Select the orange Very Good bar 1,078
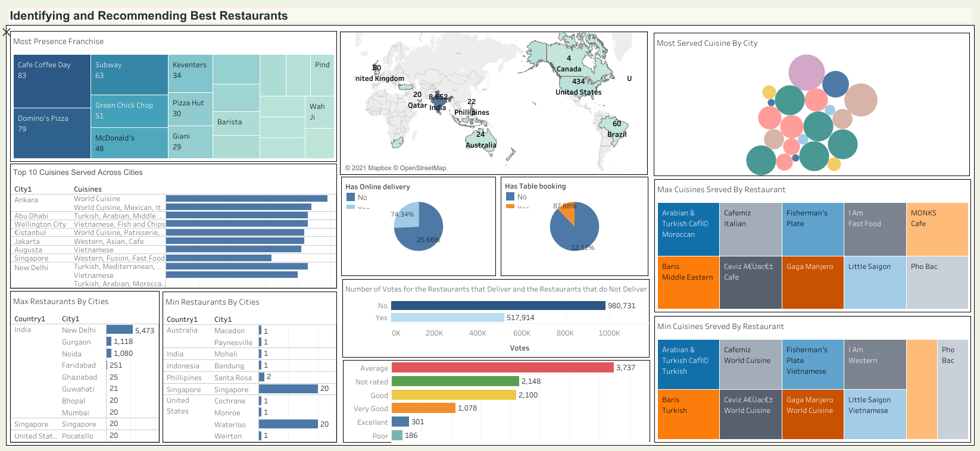The height and width of the screenshot is (451, 980). pos(423,408)
